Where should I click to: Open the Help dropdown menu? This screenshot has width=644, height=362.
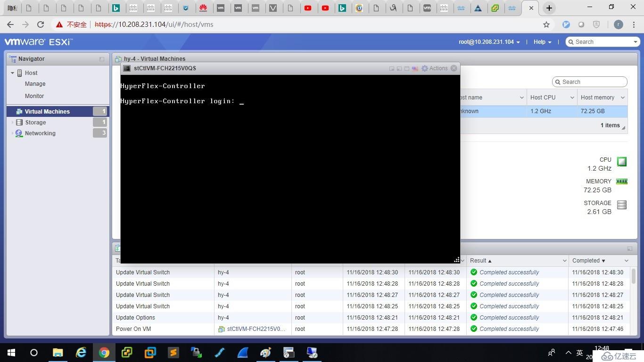click(542, 42)
